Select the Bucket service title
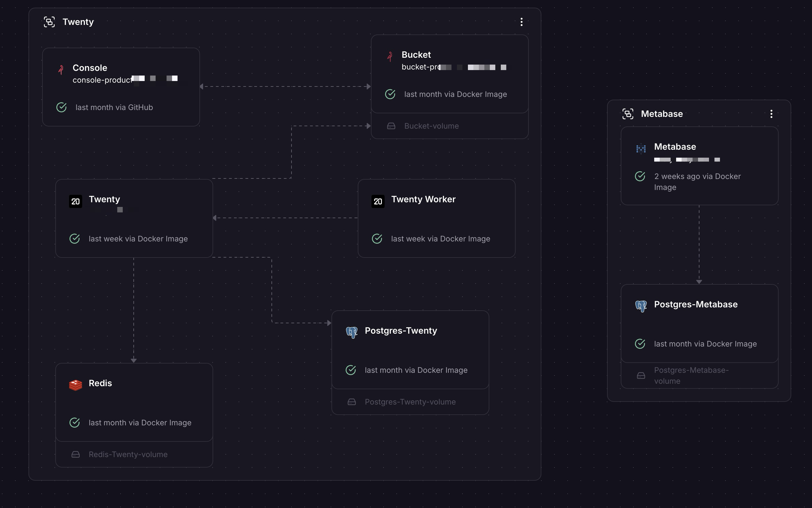The image size is (812, 508). click(416, 55)
